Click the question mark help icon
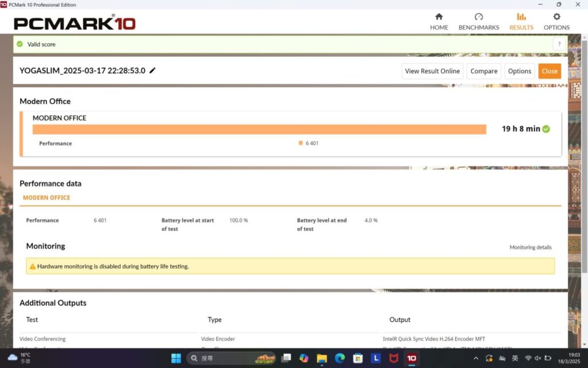 pyautogui.click(x=559, y=44)
